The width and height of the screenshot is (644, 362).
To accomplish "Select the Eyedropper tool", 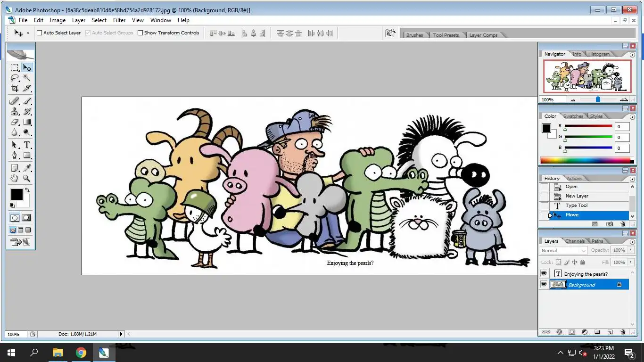I will (27, 168).
